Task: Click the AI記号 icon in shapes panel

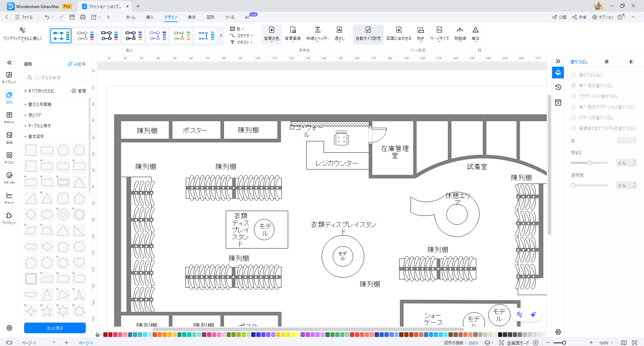Action: click(76, 64)
